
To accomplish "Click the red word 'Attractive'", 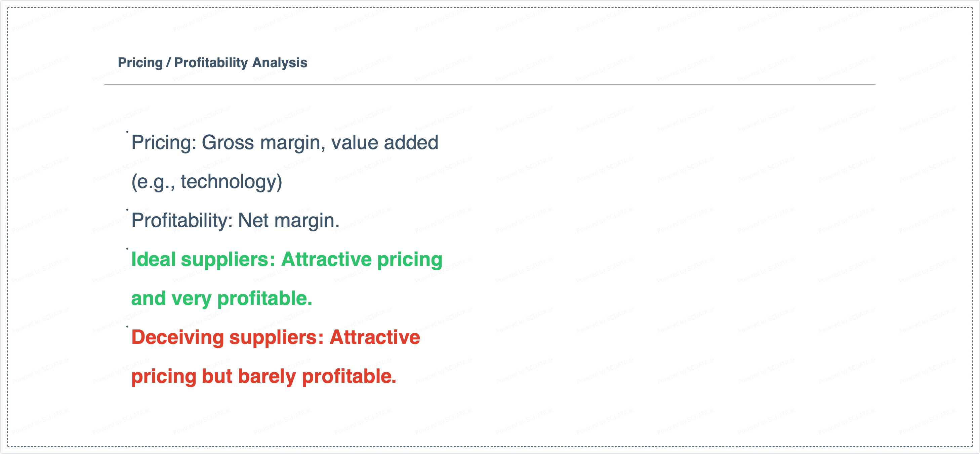I will [375, 338].
